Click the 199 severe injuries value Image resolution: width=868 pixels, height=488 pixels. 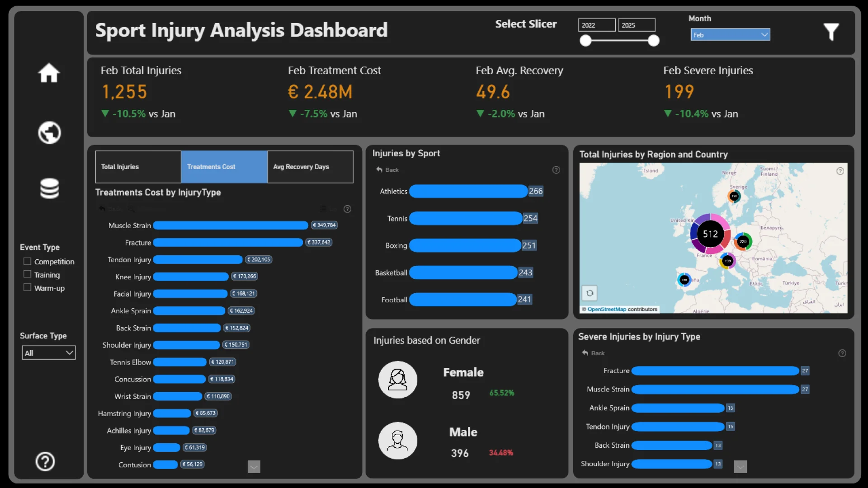(x=679, y=92)
